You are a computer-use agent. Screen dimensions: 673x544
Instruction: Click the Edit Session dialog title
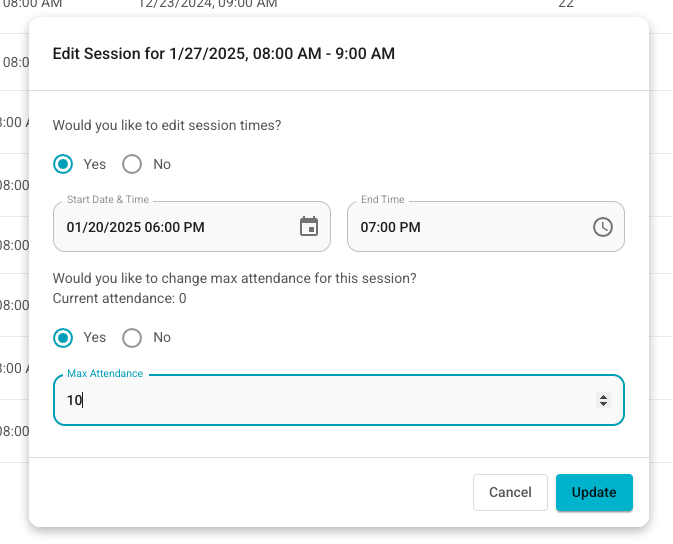(224, 54)
